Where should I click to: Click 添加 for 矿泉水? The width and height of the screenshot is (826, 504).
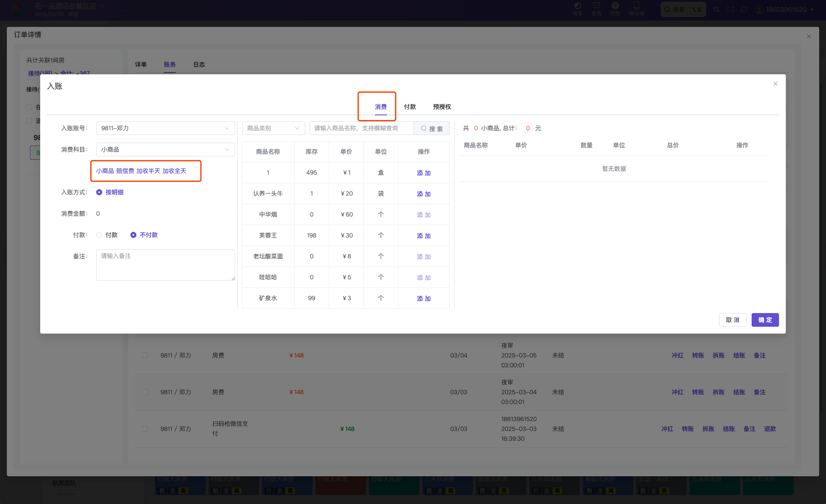click(424, 299)
